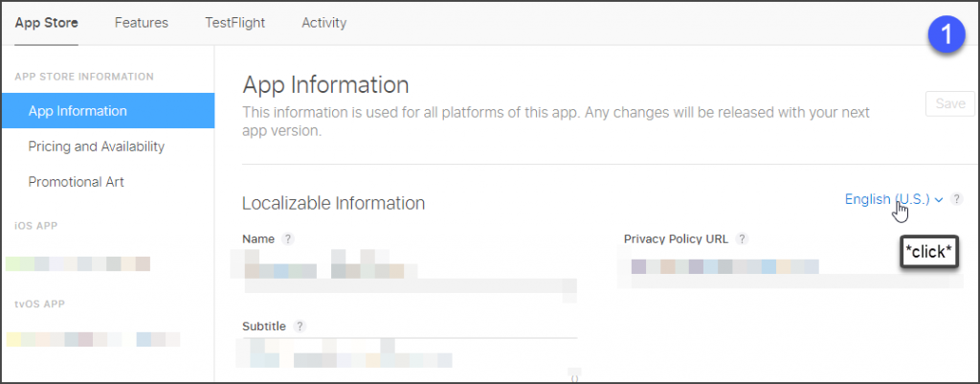Image resolution: width=980 pixels, height=384 pixels.
Task: Open the TestFlight tab
Action: point(235,23)
